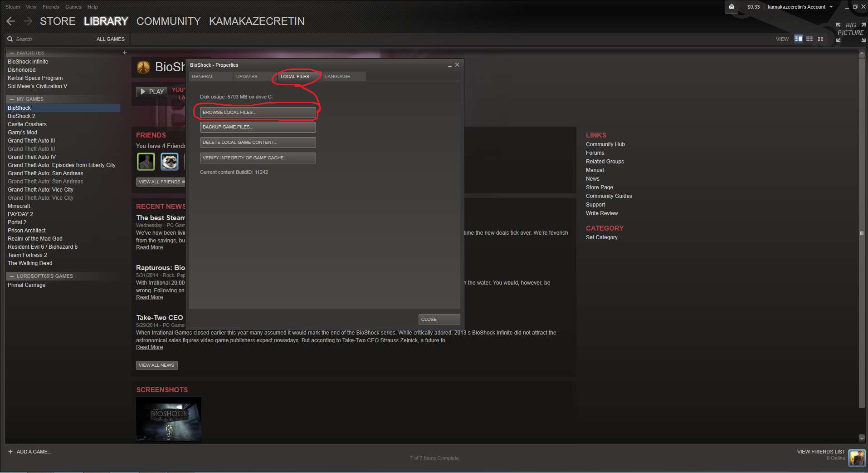Collapse the LORDSOFT69'S GAMES section
Viewport: 868px width, 473px height.
12,276
